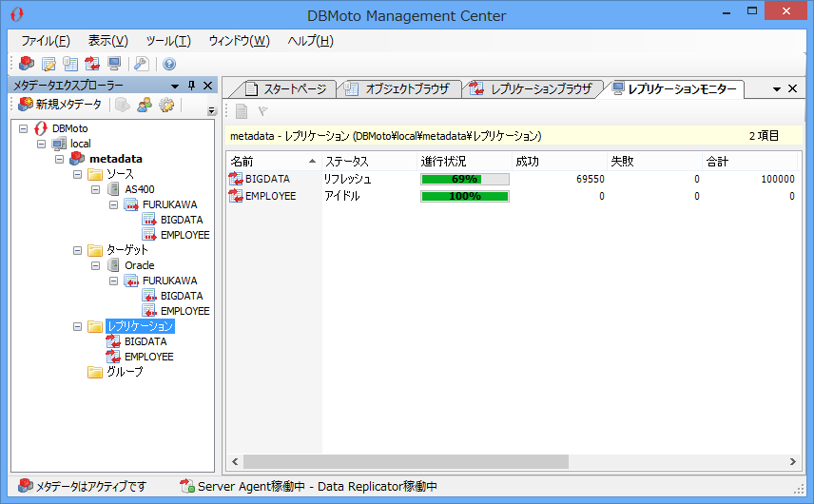The image size is (814, 504).
Task: Click the gear settings icon in explorer toolbar
Action: tap(166, 105)
